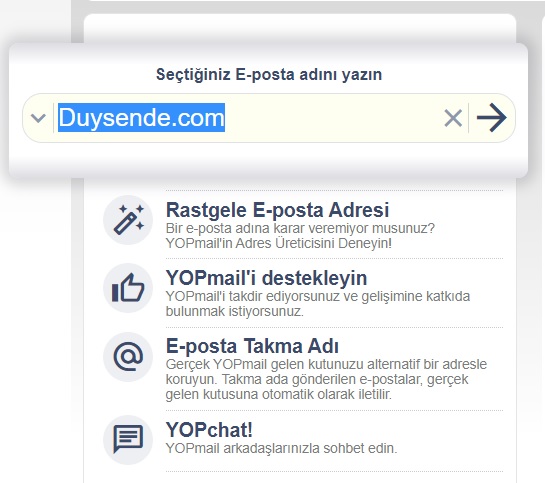Expand the chevron dropdown beside the email field
Viewport: 545px width, 483px height.
[x=38, y=118]
